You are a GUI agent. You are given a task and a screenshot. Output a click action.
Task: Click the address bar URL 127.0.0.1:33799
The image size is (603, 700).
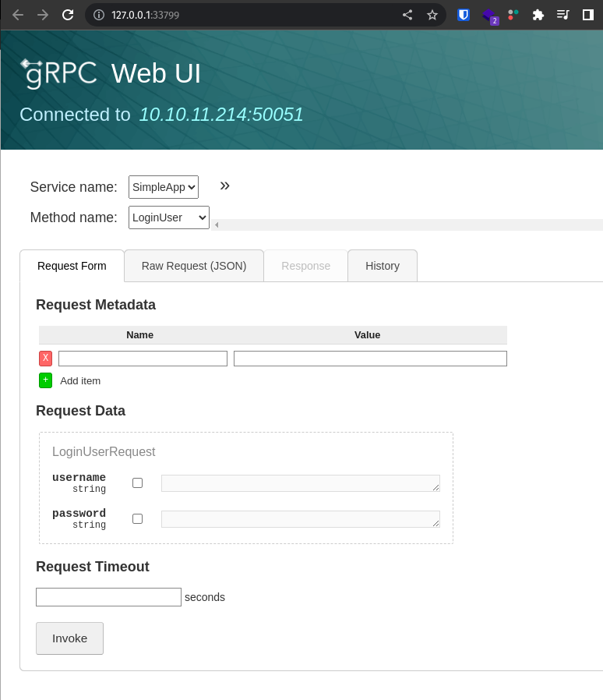click(145, 15)
